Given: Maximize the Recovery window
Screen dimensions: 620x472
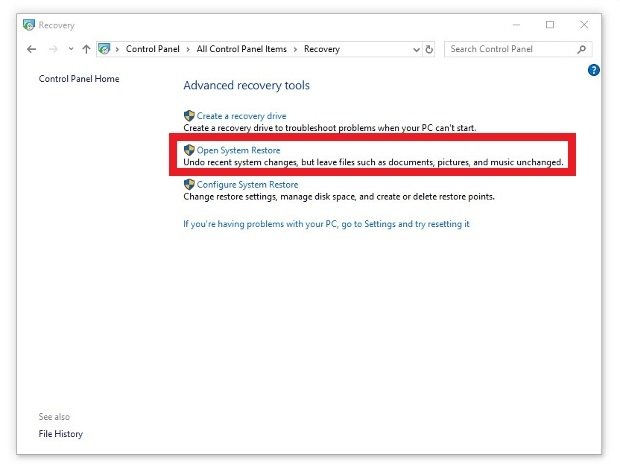Looking at the screenshot, I should pos(550,25).
